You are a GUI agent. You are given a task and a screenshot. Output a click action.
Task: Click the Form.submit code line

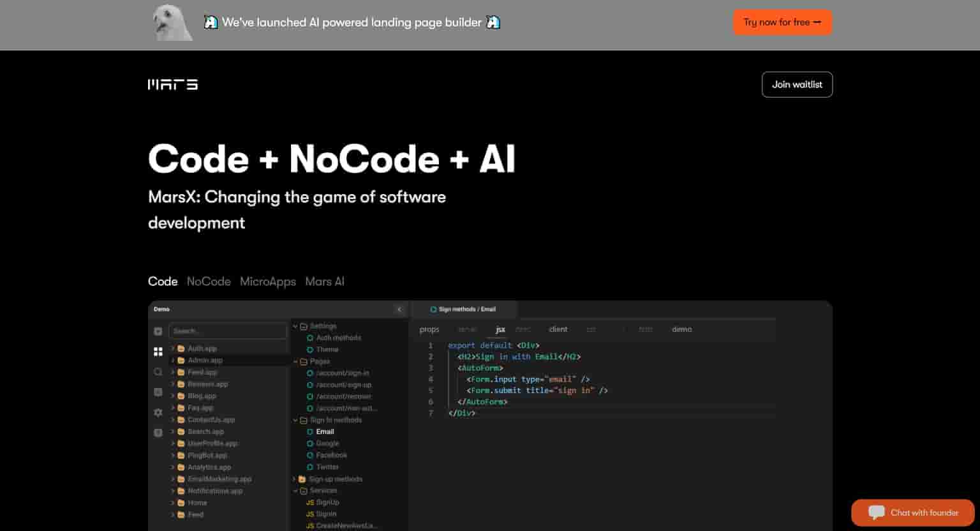pyautogui.click(x=537, y=391)
